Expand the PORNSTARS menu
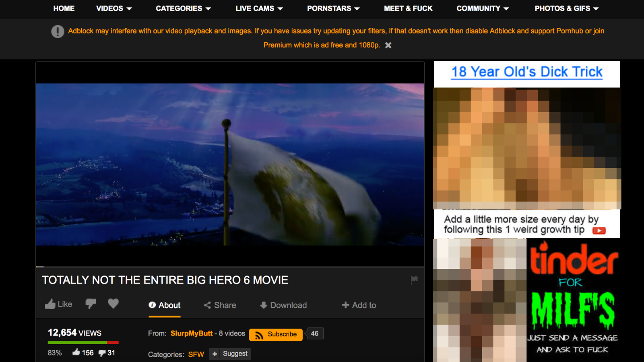This screenshot has width=644, height=362. [333, 8]
